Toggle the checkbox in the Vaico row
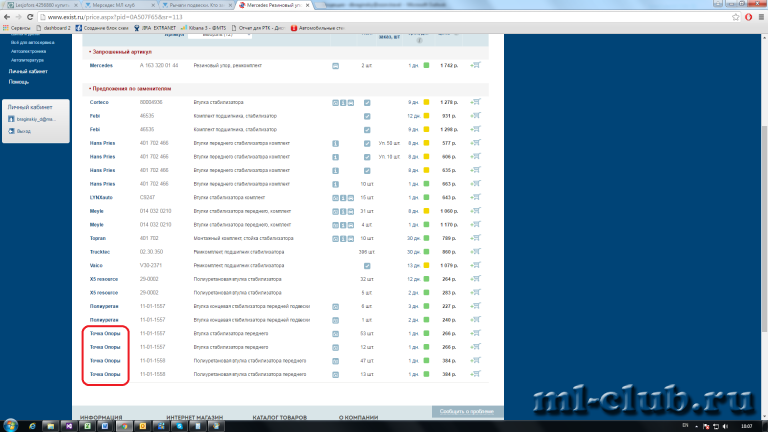Viewport: 768px width, 432px height. pyautogui.click(x=367, y=266)
